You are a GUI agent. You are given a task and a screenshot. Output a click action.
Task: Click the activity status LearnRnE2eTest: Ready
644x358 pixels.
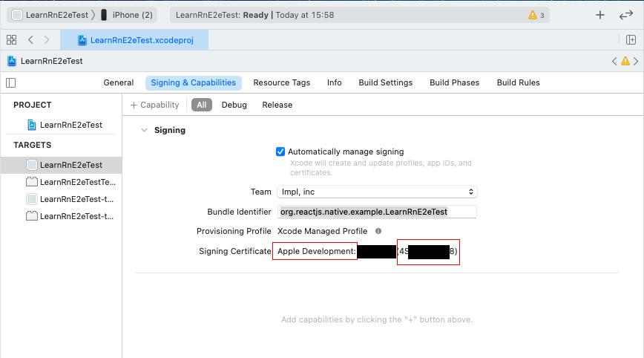coord(254,15)
